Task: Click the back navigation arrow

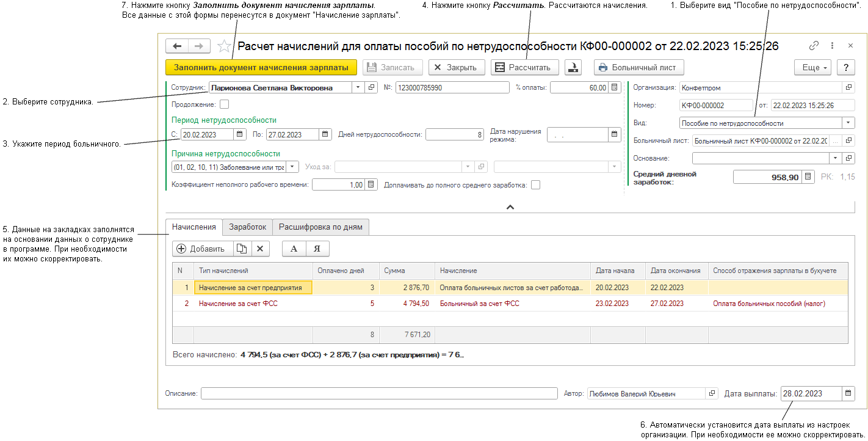Action: (x=177, y=46)
